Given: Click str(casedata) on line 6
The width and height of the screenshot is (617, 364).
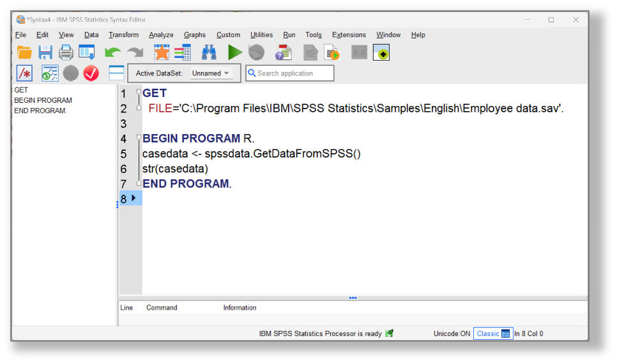Looking at the screenshot, I should click(175, 169).
